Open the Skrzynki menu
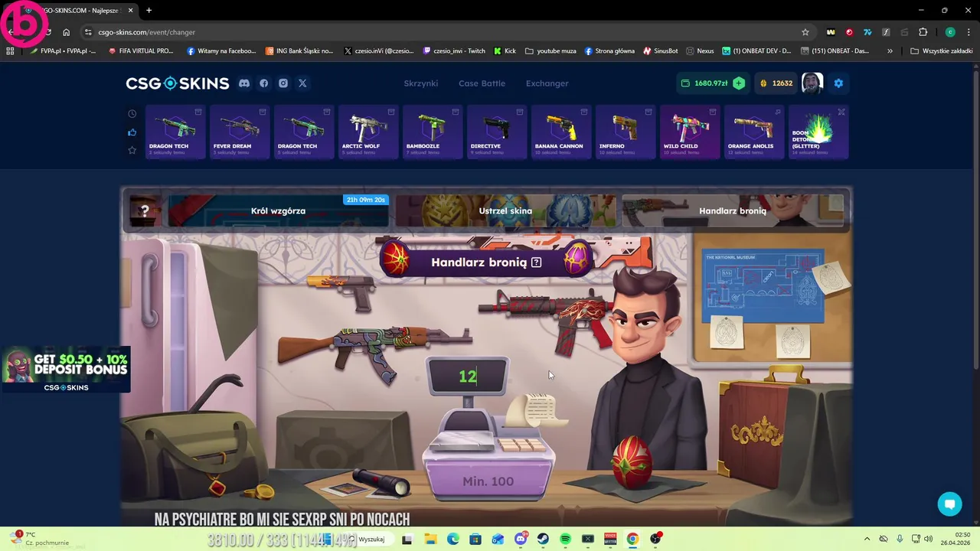Image resolution: width=980 pixels, height=551 pixels. point(420,83)
